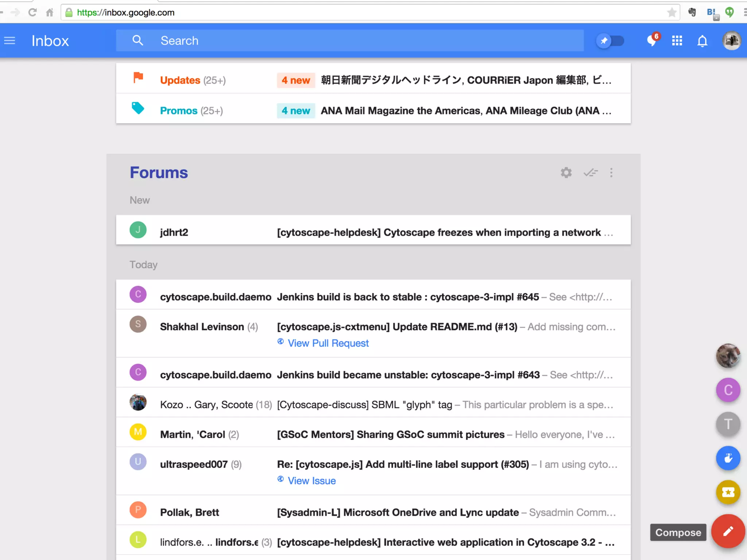Image resolution: width=747 pixels, height=560 pixels.
Task: Click the yellow invite ticket button
Action: (728, 492)
